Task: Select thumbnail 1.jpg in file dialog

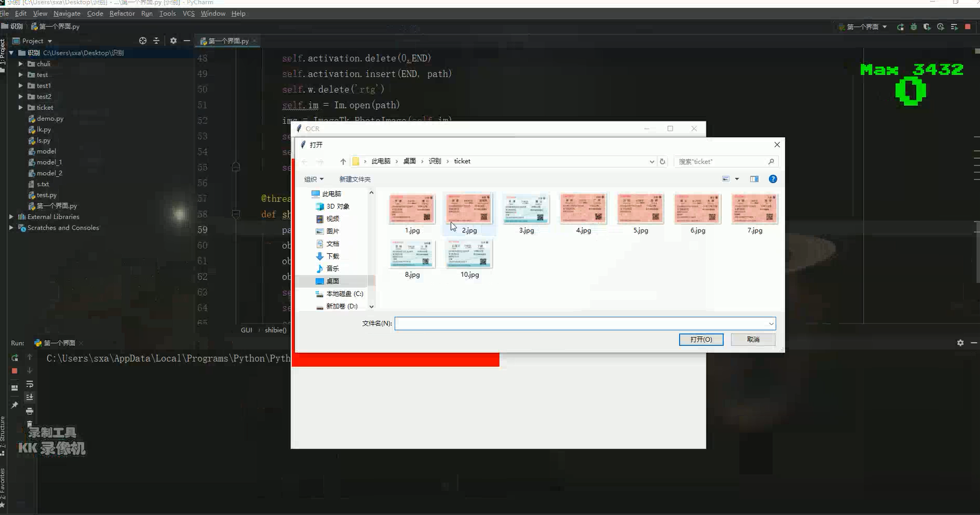Action: point(412,214)
